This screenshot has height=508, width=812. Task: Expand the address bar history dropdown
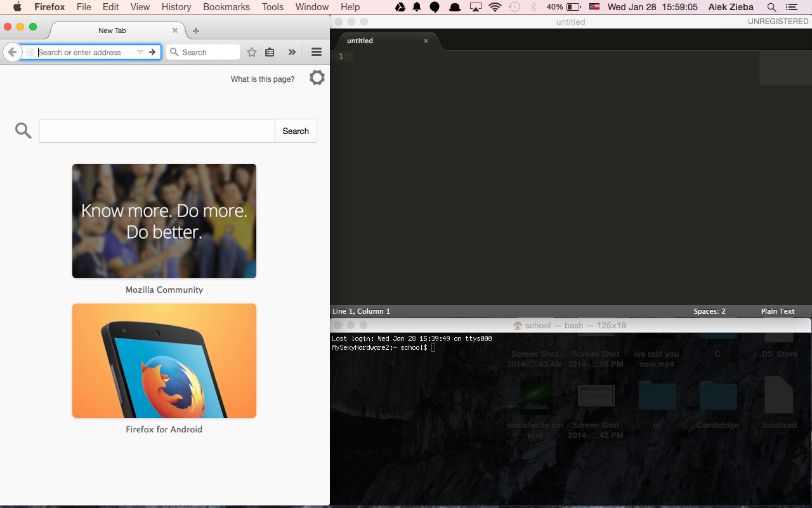140,52
